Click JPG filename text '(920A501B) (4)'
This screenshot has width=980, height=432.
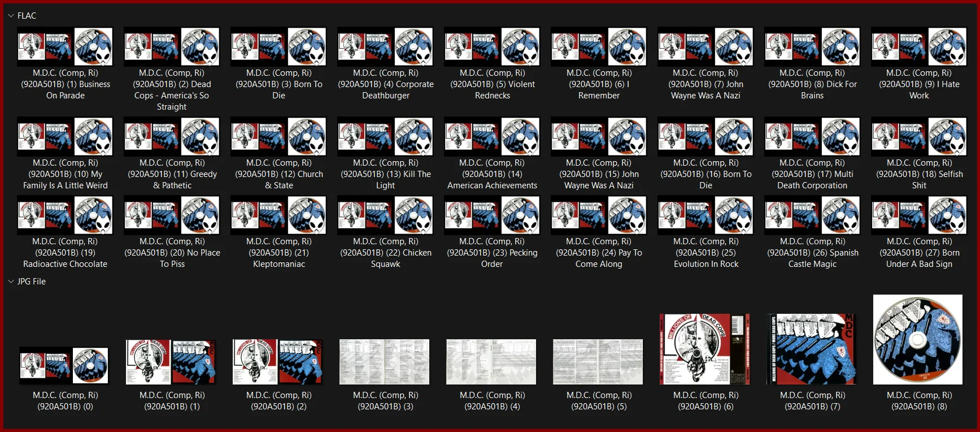click(492, 407)
